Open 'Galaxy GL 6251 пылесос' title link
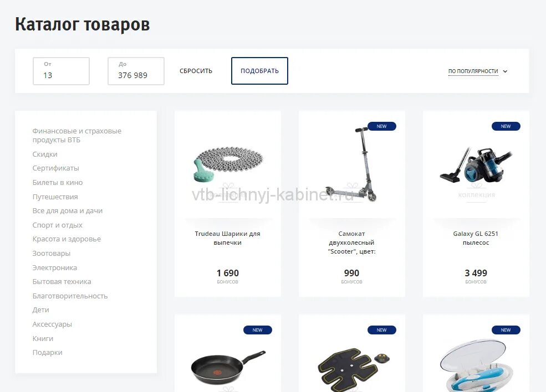546x392 pixels. [476, 238]
